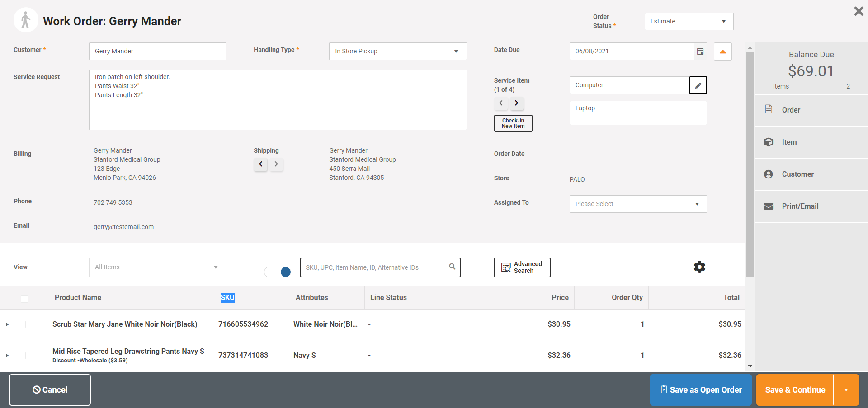Screen dimensions: 868x408
Task: Click the customer avatar icon
Action: (26, 20)
